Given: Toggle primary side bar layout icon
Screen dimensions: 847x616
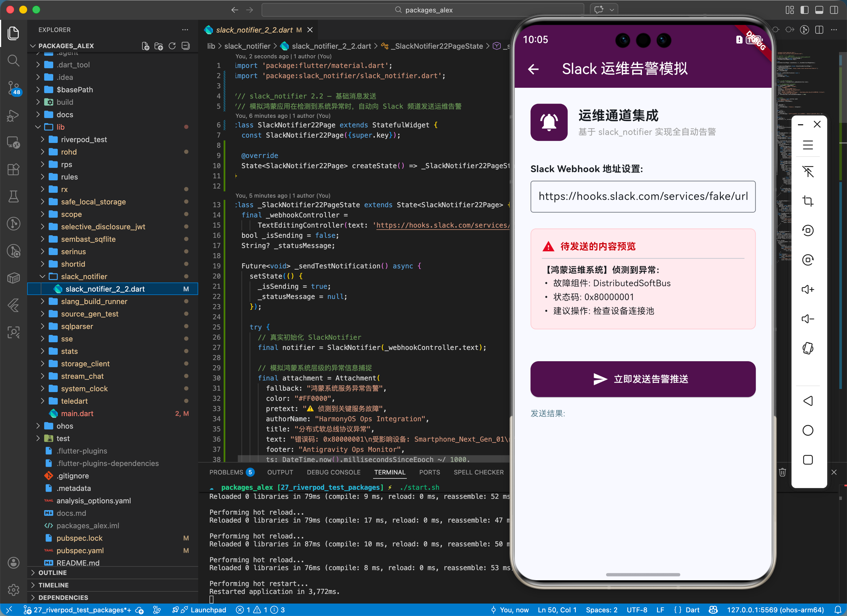Looking at the screenshot, I should (x=805, y=10).
